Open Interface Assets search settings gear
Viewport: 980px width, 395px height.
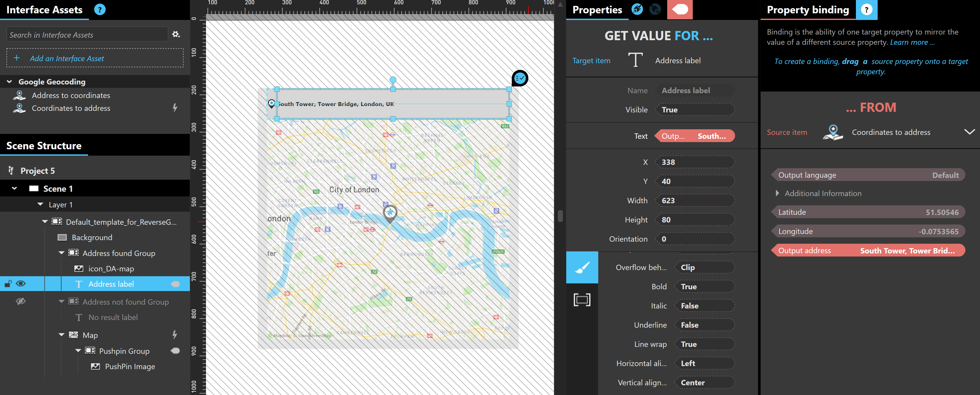[176, 35]
